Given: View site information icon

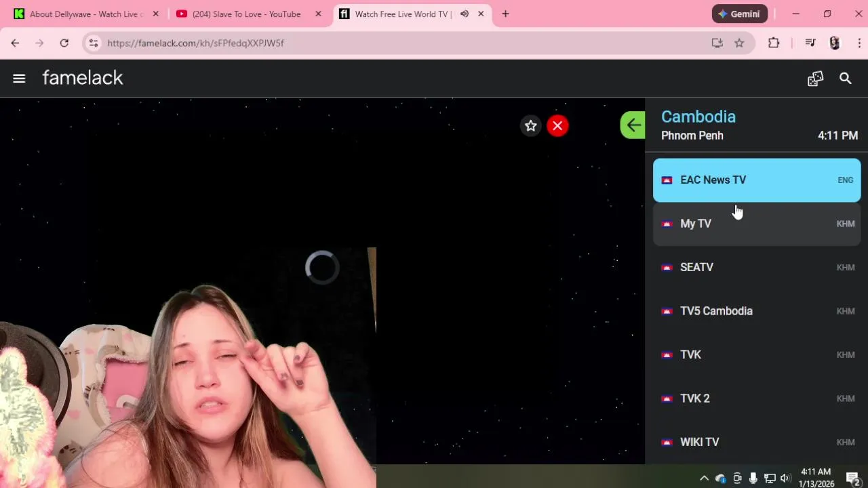Looking at the screenshot, I should (94, 43).
